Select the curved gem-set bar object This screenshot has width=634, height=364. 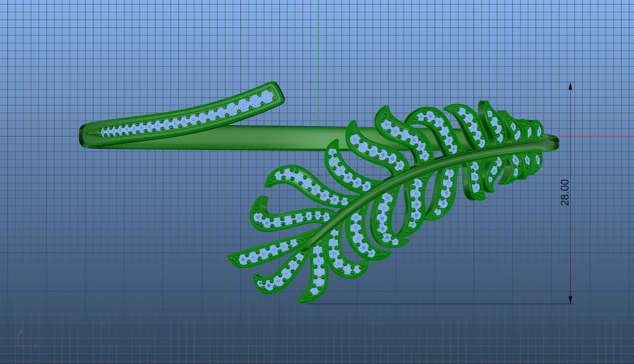[182, 116]
